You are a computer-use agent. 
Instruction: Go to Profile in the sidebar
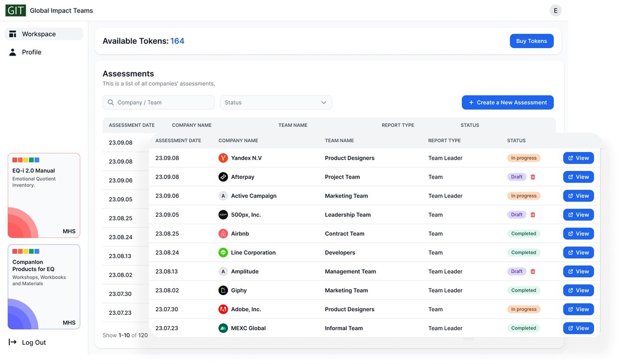pos(32,52)
